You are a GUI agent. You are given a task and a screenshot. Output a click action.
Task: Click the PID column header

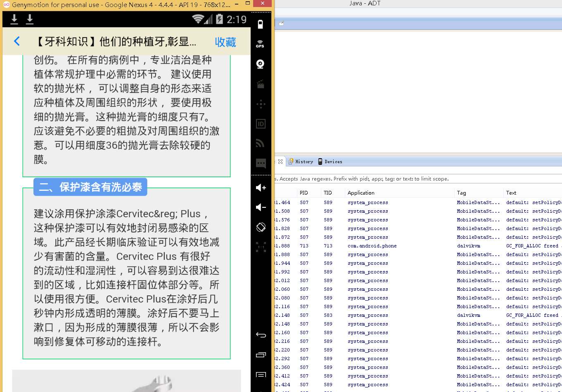pyautogui.click(x=304, y=193)
